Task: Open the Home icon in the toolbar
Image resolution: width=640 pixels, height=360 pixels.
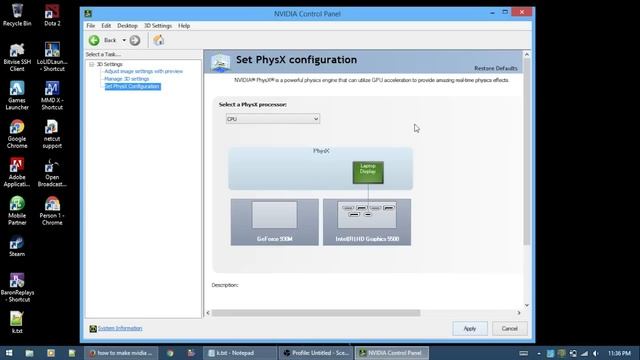Action: [158, 40]
